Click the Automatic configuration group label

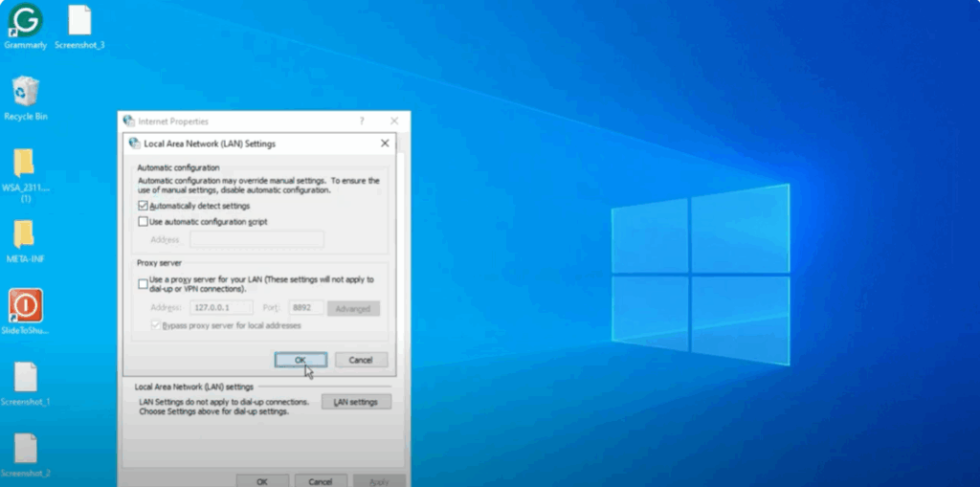(x=178, y=167)
